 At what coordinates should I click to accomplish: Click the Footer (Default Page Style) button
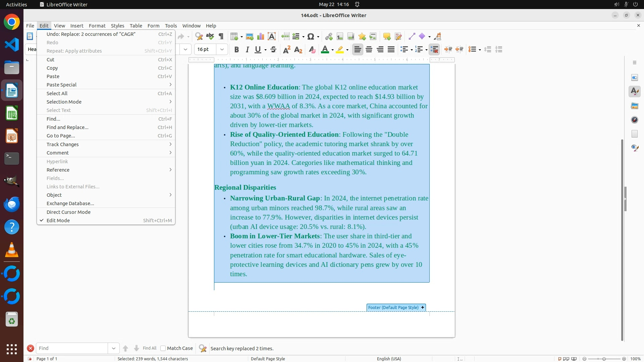pos(393,307)
